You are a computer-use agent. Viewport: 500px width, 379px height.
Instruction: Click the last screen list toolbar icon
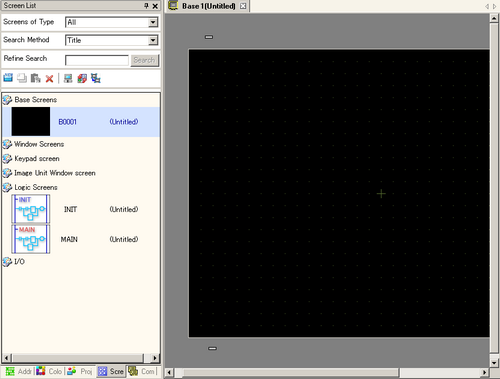[x=96, y=78]
